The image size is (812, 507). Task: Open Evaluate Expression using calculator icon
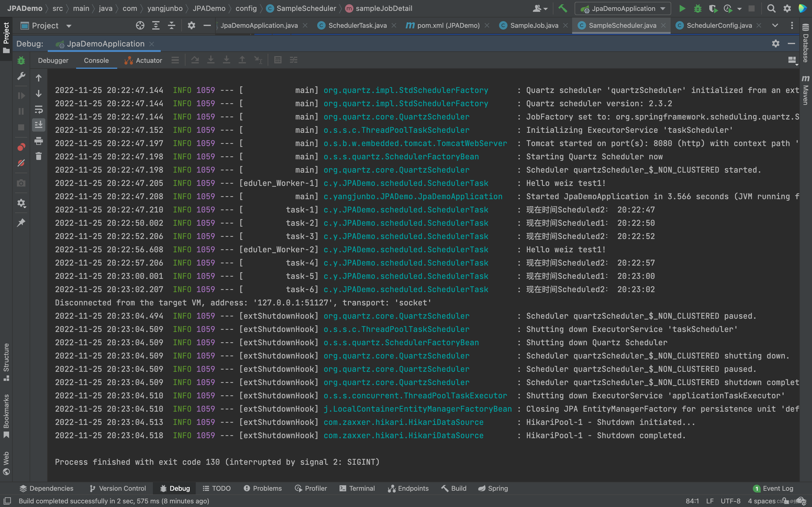(x=278, y=60)
